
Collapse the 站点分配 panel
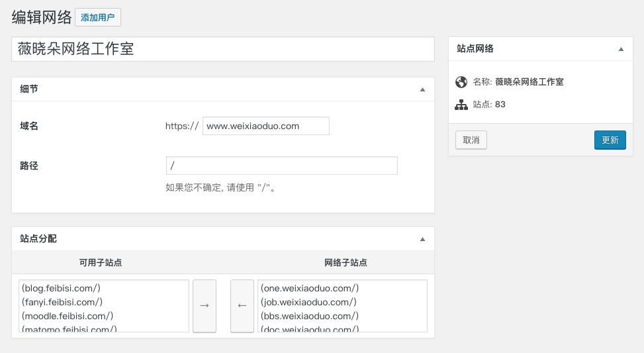tap(422, 239)
